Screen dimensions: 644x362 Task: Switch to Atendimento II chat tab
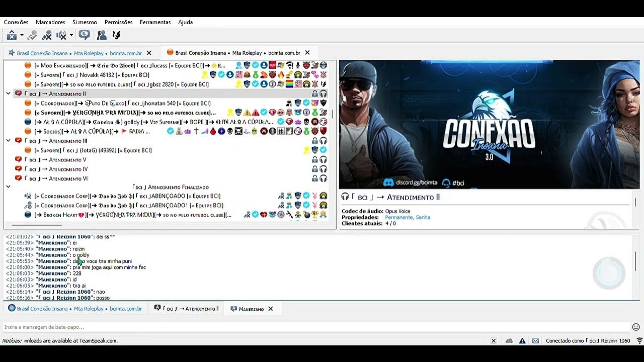click(186, 309)
